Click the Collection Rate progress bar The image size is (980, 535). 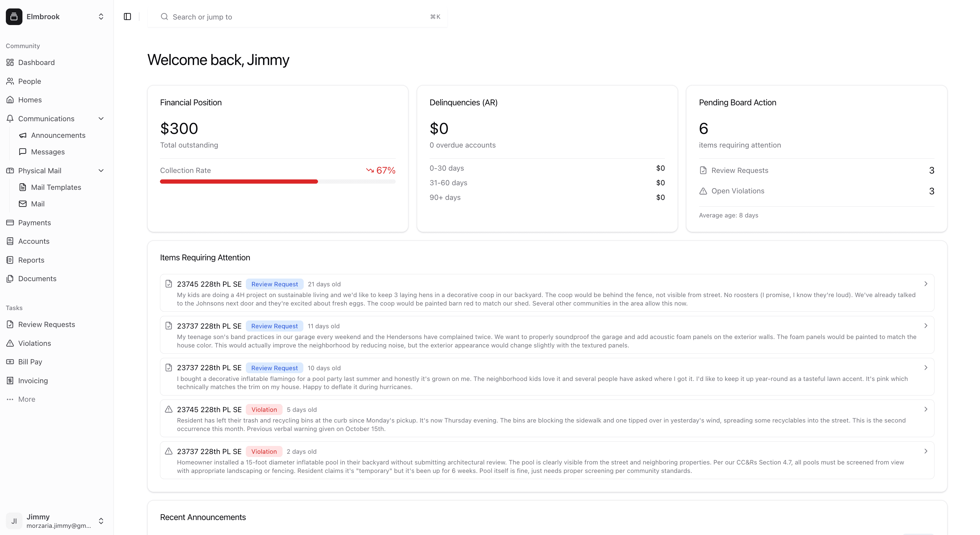click(x=277, y=181)
